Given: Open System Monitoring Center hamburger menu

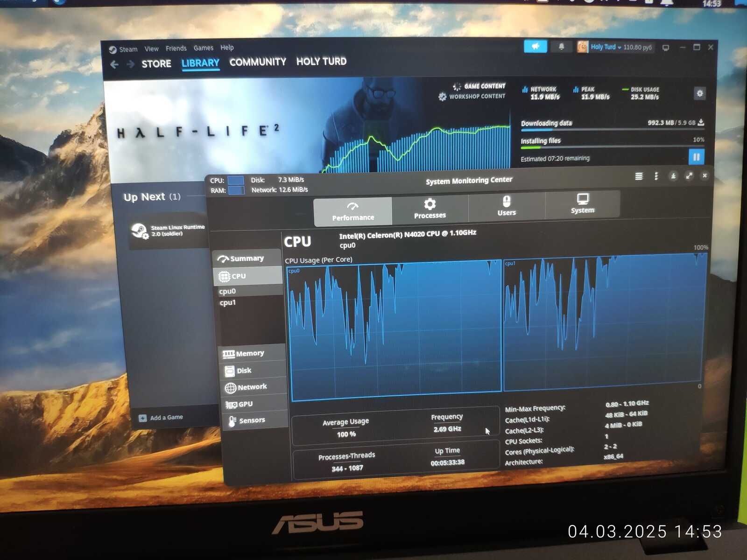Looking at the screenshot, I should tap(639, 176).
